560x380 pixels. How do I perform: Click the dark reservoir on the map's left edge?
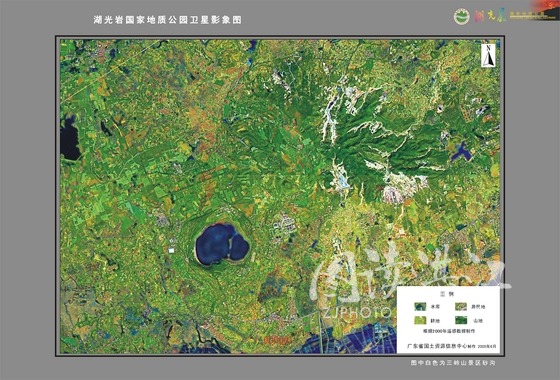pos(70,138)
